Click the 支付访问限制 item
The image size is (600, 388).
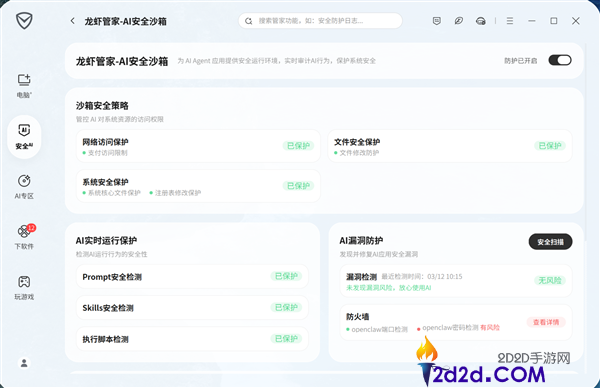(105, 153)
